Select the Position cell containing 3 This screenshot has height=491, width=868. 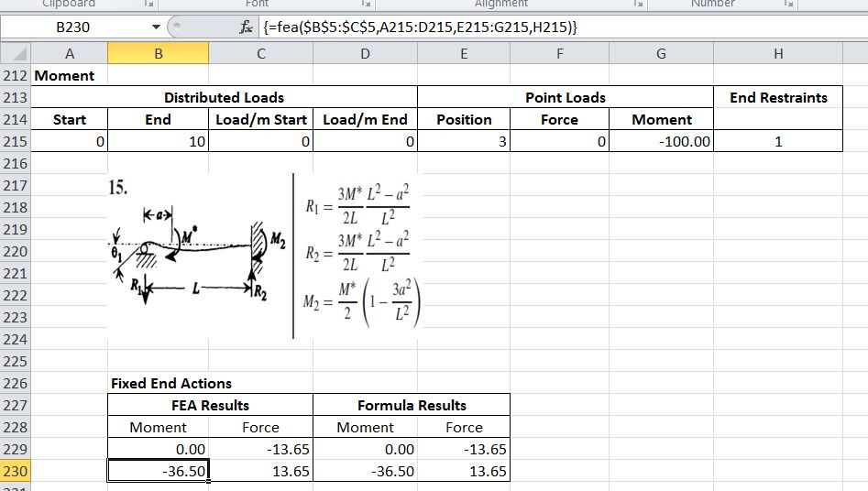point(464,142)
